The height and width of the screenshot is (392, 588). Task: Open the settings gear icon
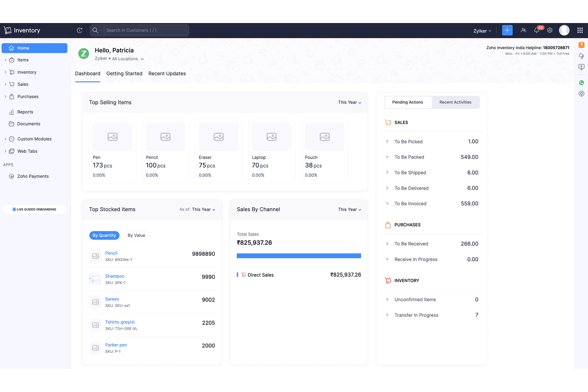click(x=549, y=30)
